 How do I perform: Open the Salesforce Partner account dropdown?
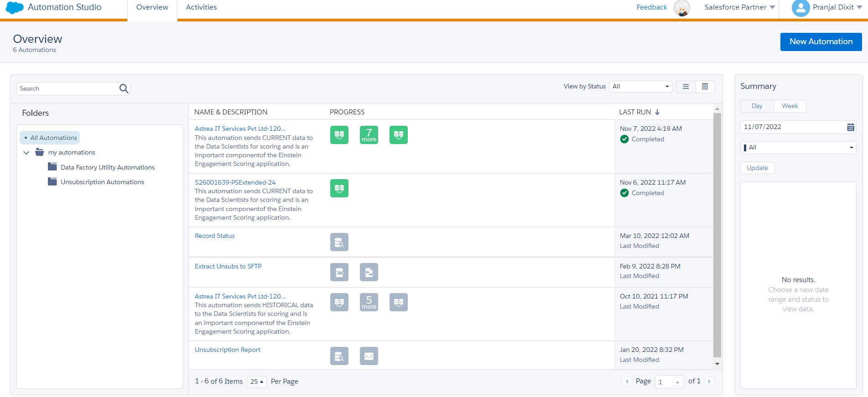(739, 7)
